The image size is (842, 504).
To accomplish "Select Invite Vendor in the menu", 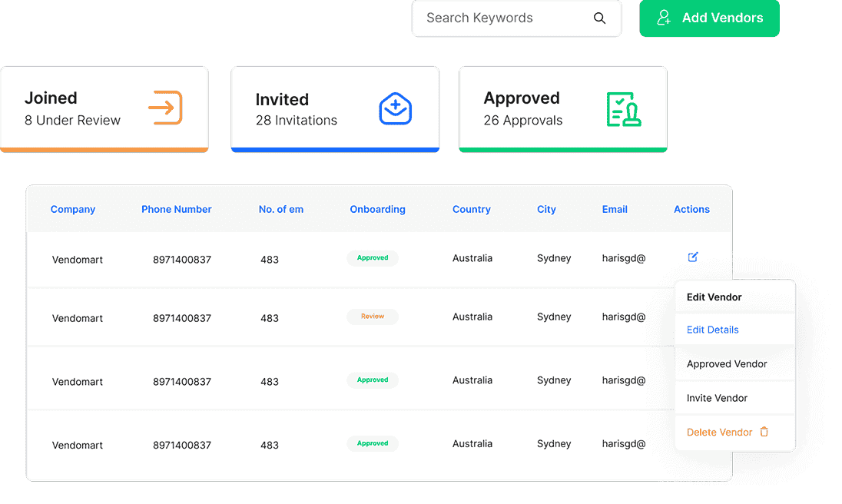I will pyautogui.click(x=717, y=398).
